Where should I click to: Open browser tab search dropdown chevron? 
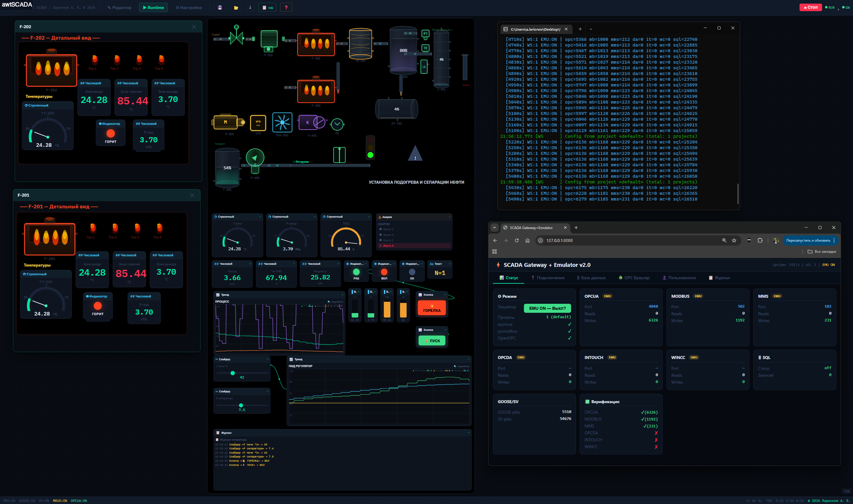(494, 228)
